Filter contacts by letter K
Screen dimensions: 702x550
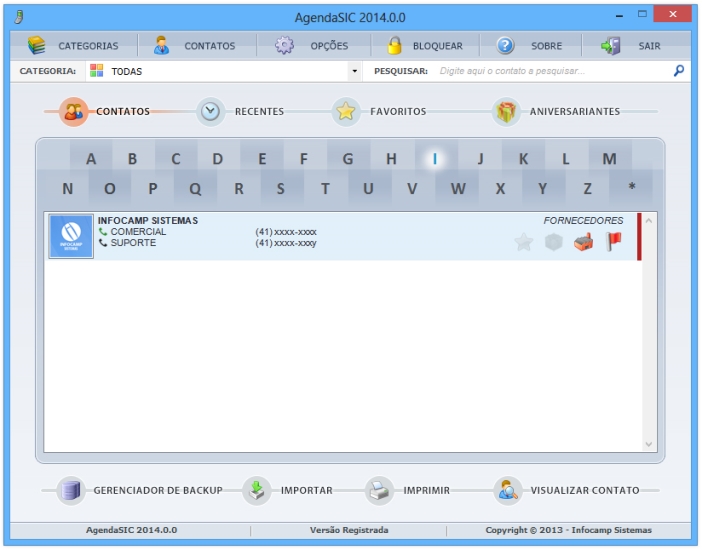(523, 159)
